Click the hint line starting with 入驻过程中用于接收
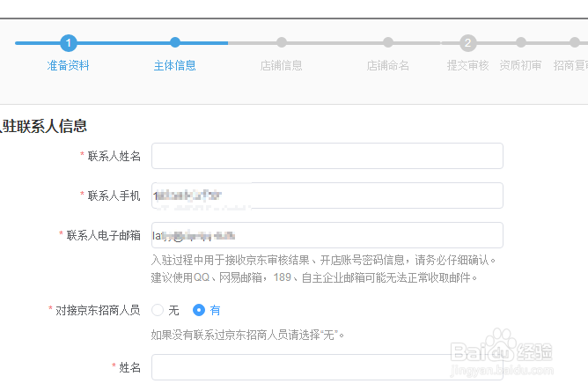Viewport: 588px width, 391px height. 323,260
